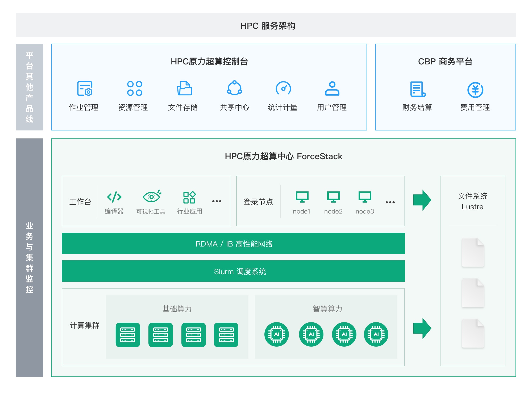Select second server icon under 基础算力

coord(161,335)
